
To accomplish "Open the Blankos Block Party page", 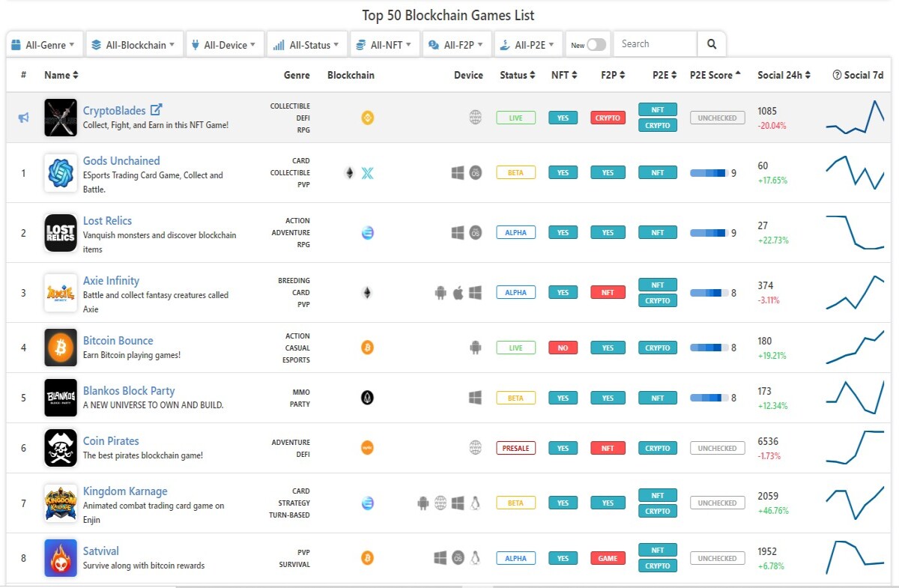I will pos(129,390).
